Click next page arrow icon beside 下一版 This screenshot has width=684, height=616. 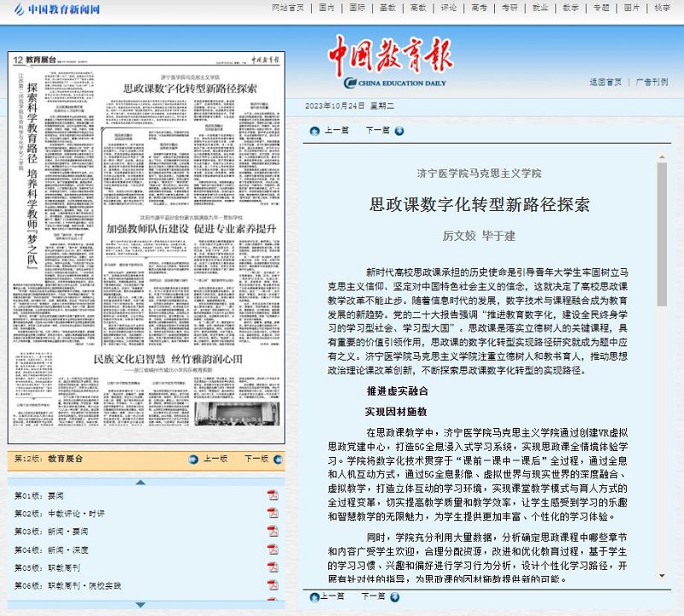(x=278, y=459)
